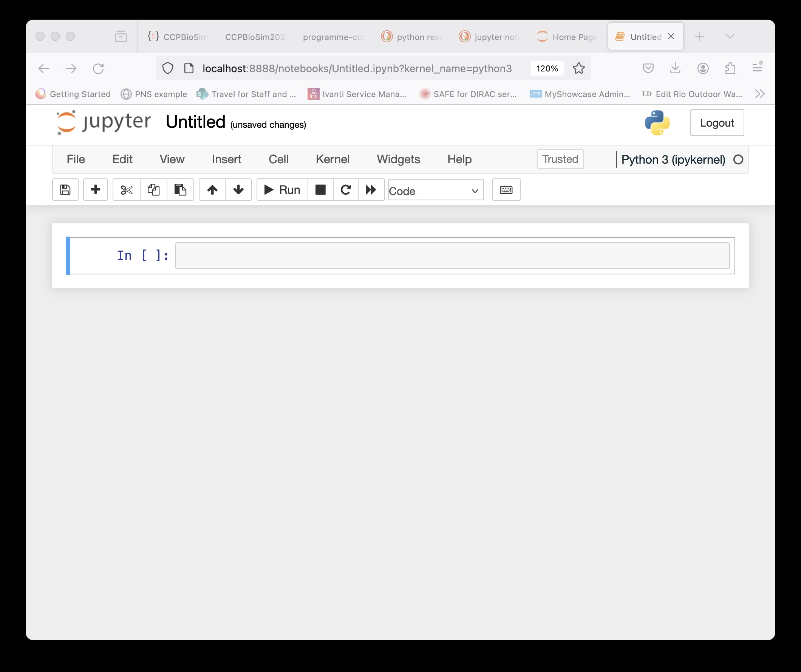Open a new browser tab with the plus
The width and height of the screenshot is (801, 672).
pos(699,37)
